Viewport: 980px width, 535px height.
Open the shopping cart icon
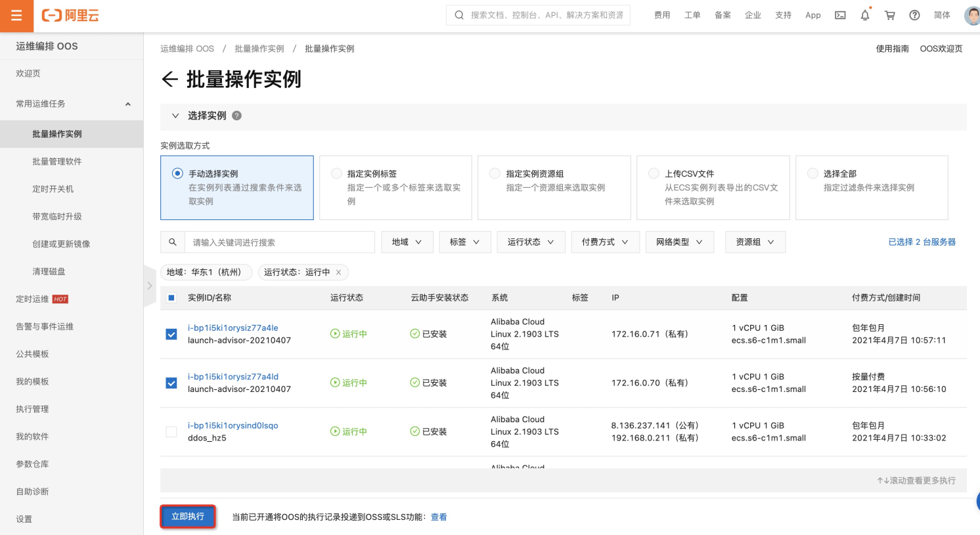[x=890, y=15]
